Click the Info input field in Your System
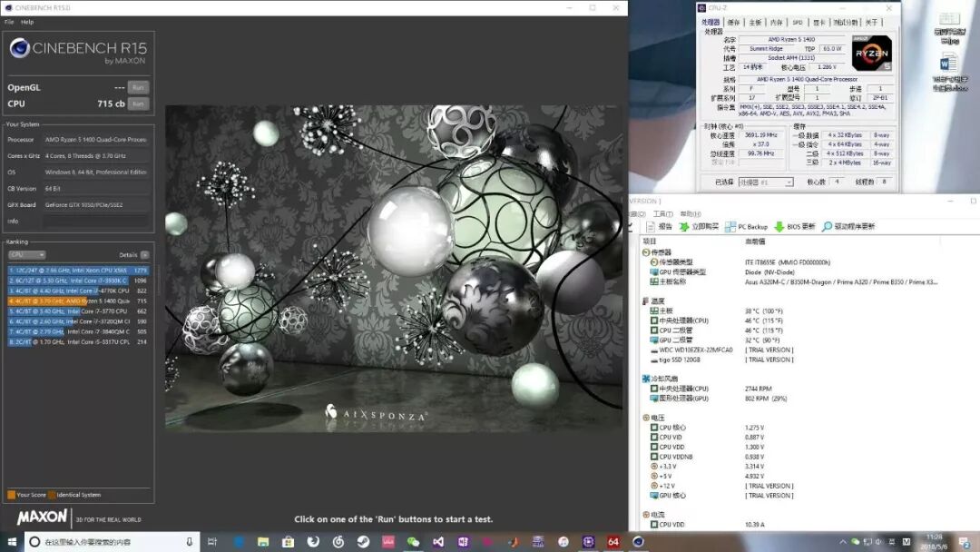The width and height of the screenshot is (980, 552). coord(96,221)
